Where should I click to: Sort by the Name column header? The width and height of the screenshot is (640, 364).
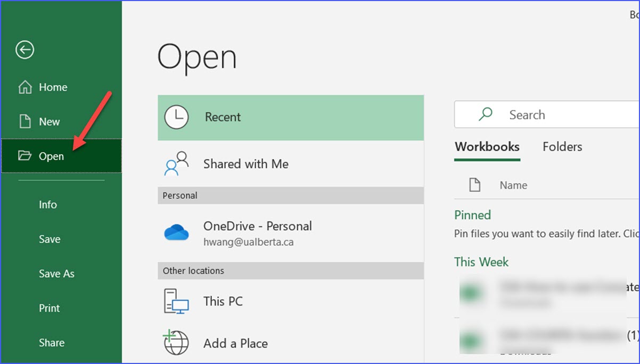point(513,185)
